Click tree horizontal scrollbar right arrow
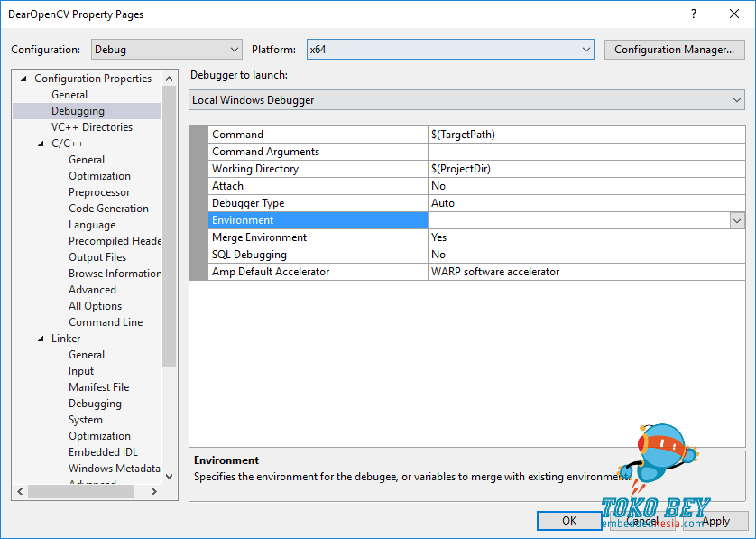756x539 pixels. pyautogui.click(x=154, y=492)
